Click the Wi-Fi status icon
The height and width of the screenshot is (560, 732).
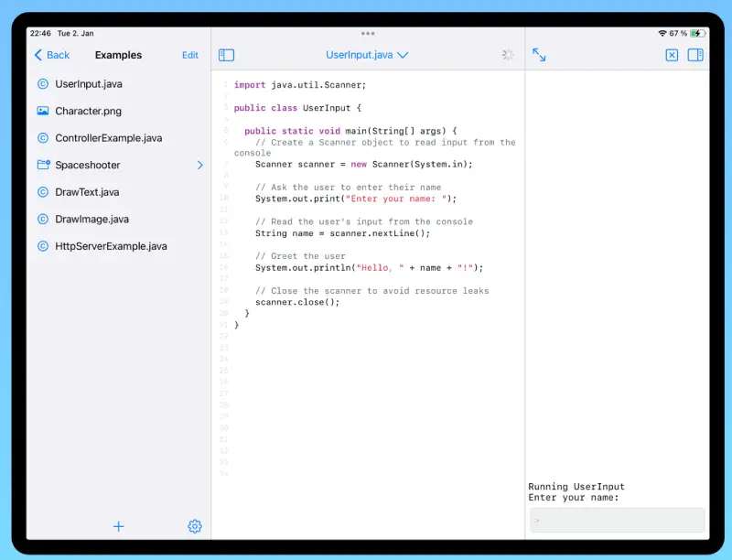coord(662,34)
